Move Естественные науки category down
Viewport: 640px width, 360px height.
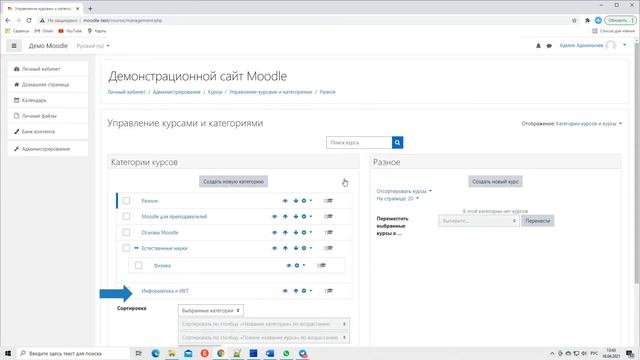pyautogui.click(x=296, y=248)
